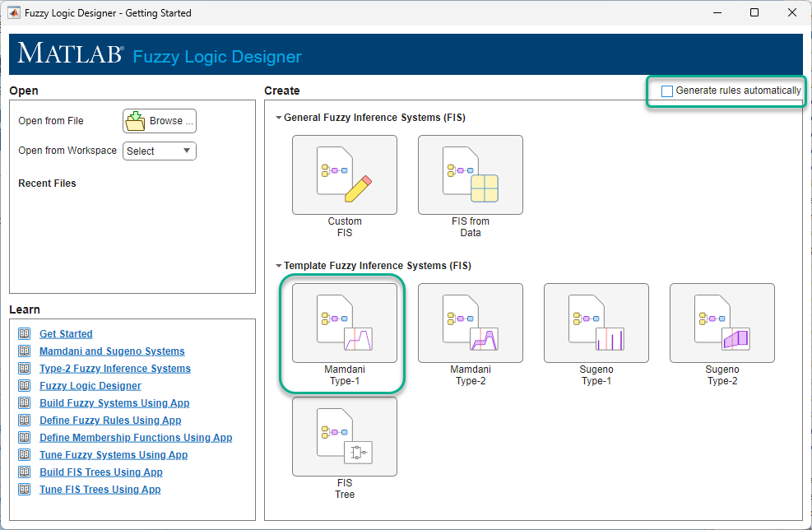Open Define Fuzzy Rules Using App link

coord(110,421)
